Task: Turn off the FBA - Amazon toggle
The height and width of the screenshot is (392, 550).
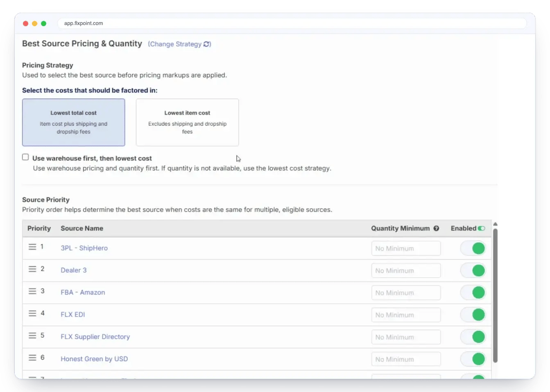Action: coord(473,293)
